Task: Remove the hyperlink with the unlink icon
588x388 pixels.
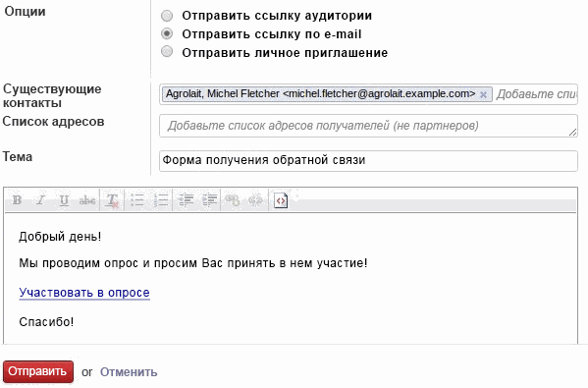Action: pos(256,200)
